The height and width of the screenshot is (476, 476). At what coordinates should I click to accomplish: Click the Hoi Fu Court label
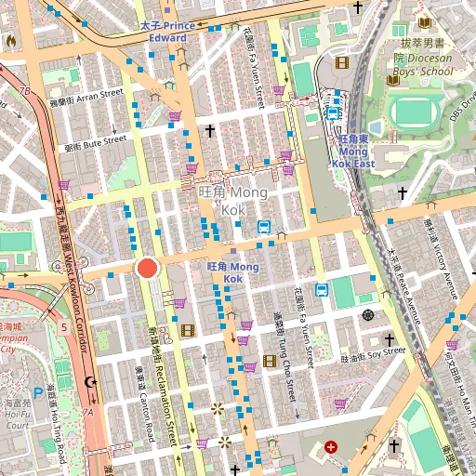tap(18, 414)
